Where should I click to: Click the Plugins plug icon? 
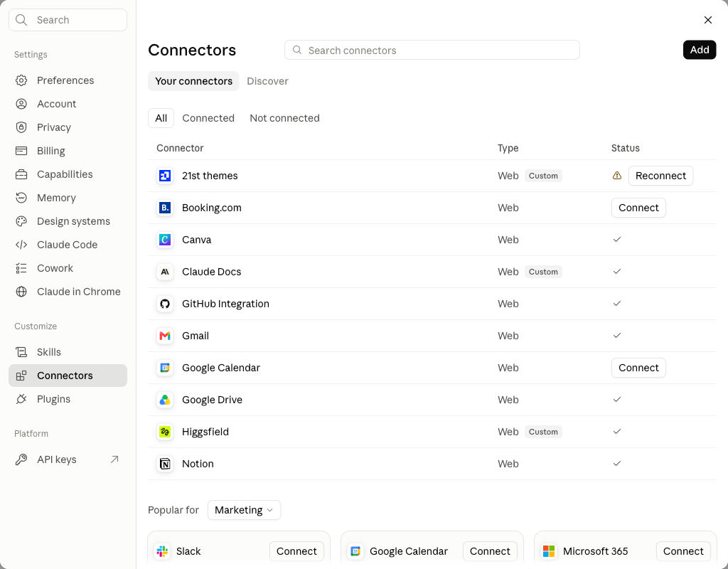tap(21, 399)
